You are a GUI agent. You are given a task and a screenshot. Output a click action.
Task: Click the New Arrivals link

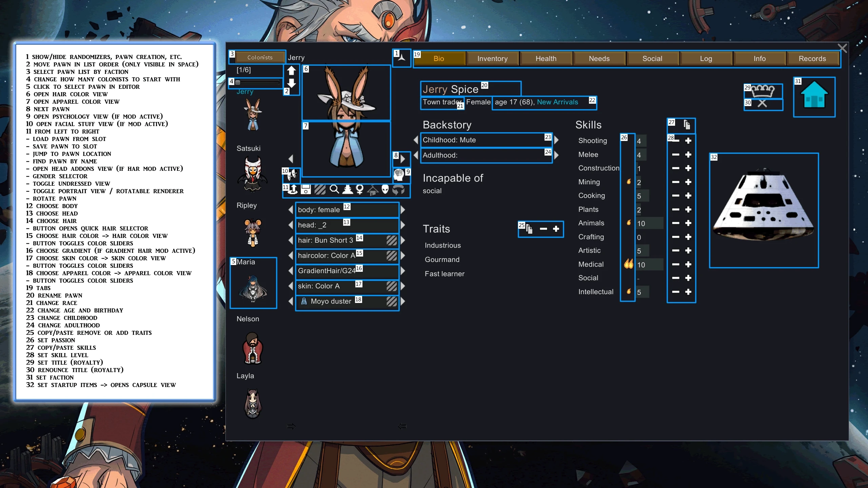coord(558,102)
